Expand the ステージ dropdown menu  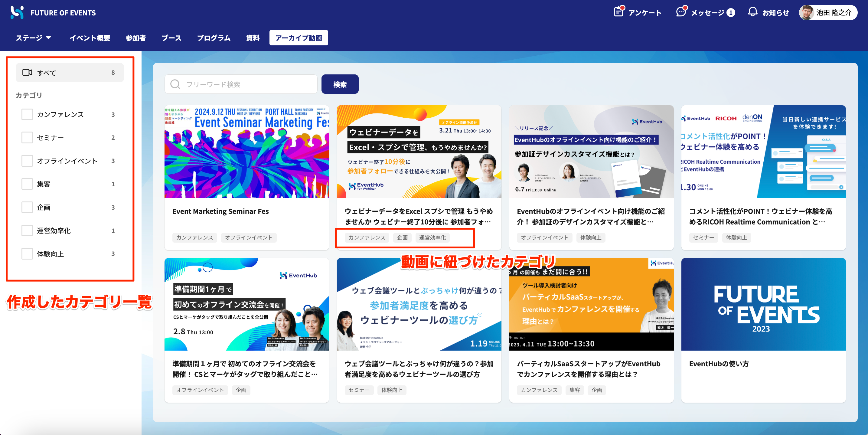point(33,38)
